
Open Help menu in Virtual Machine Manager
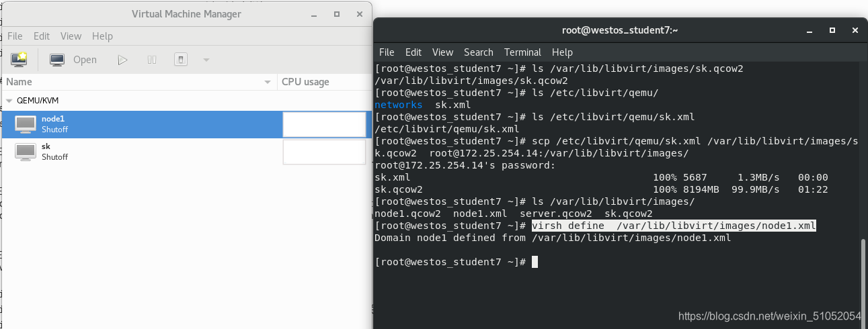pos(102,36)
